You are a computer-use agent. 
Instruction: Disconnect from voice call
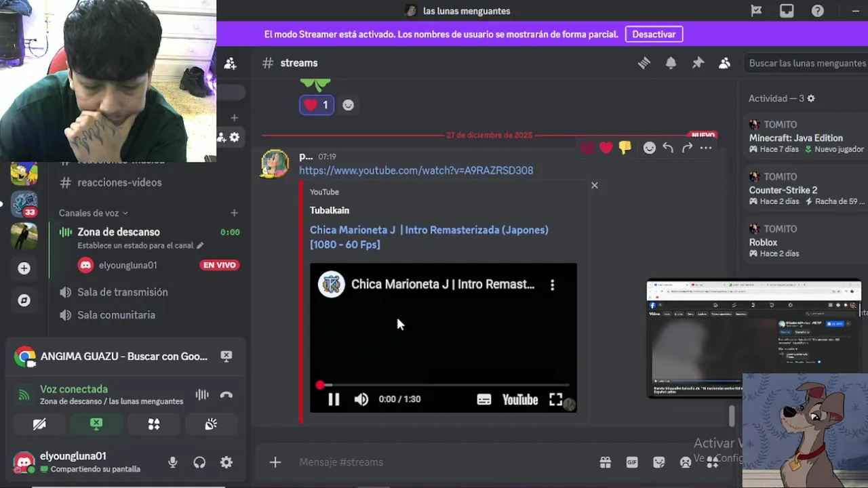[226, 394]
